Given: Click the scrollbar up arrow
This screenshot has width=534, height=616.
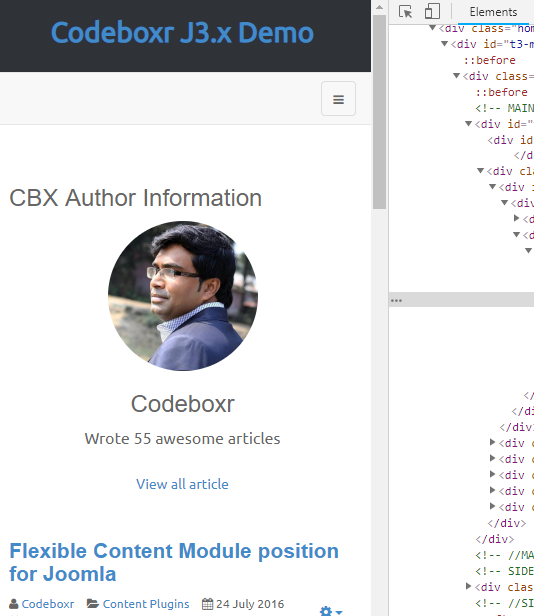Looking at the screenshot, I should coord(379,7).
